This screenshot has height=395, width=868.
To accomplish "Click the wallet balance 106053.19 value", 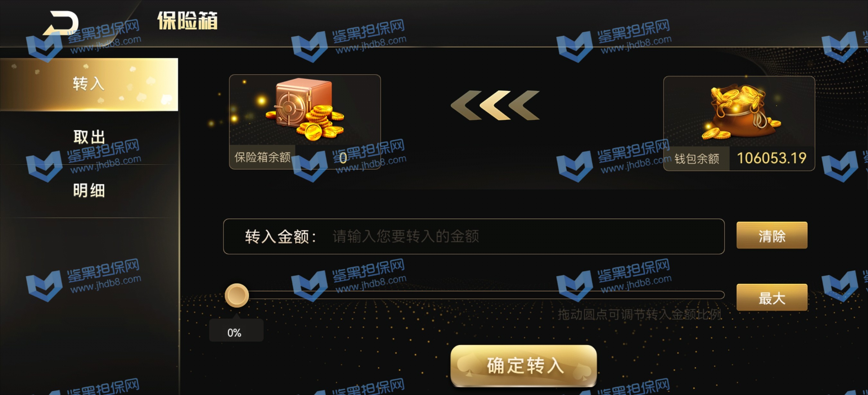I will (772, 158).
